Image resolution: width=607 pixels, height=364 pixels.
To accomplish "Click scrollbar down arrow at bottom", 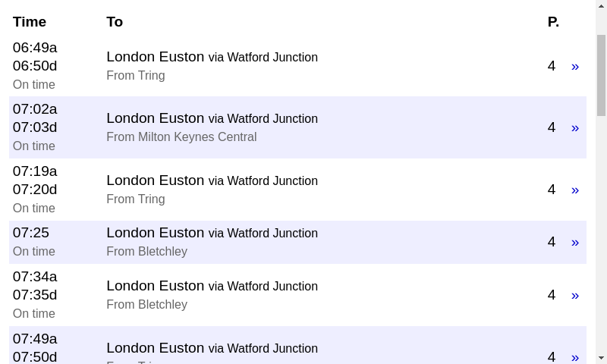I will click(x=601, y=358).
